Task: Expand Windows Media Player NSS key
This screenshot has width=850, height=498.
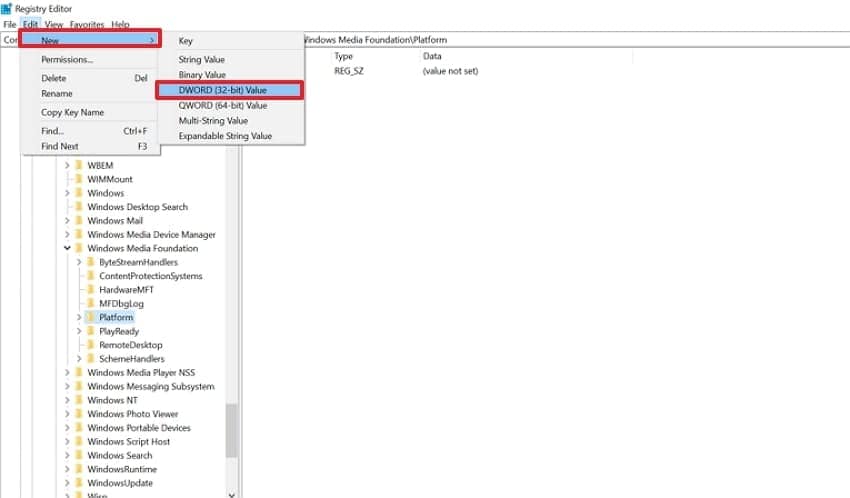Action: pyautogui.click(x=67, y=373)
